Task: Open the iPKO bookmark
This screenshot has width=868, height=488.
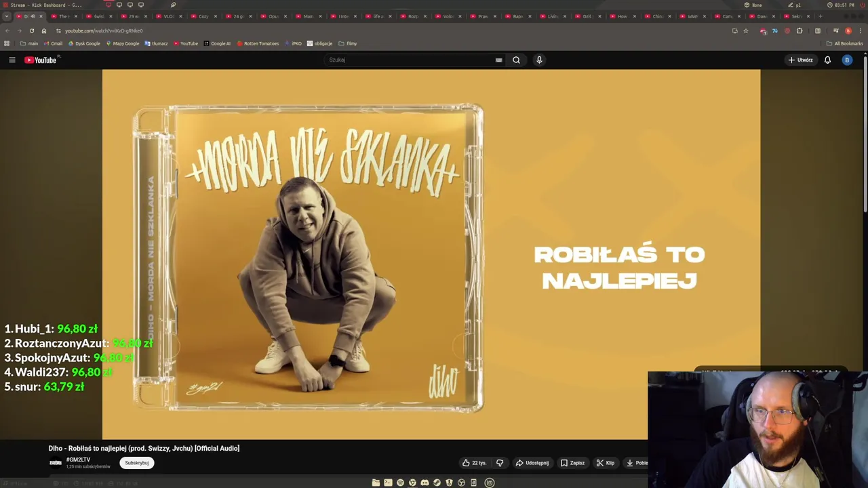Action: [294, 43]
